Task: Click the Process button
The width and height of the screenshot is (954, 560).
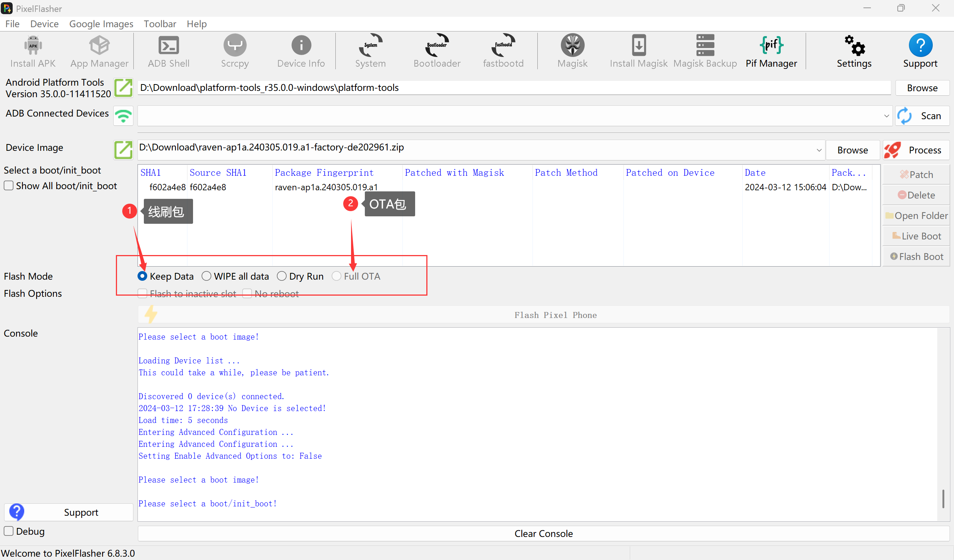Action: pos(916,150)
